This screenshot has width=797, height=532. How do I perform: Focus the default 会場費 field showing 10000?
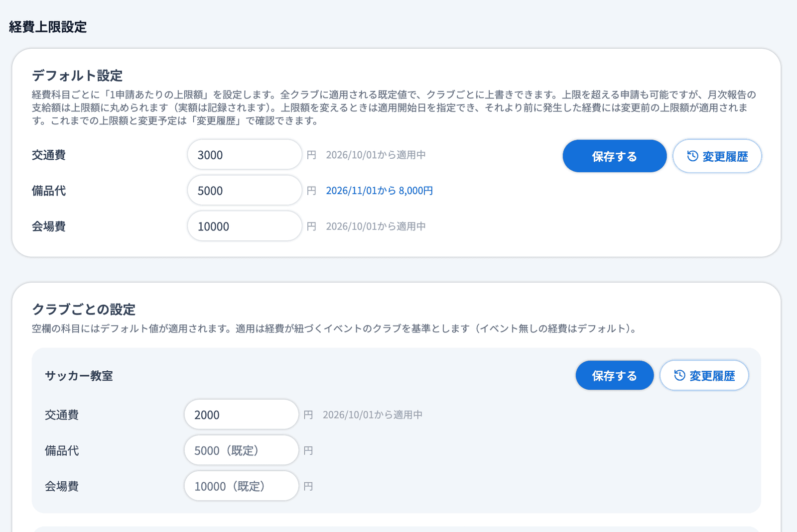(245, 226)
